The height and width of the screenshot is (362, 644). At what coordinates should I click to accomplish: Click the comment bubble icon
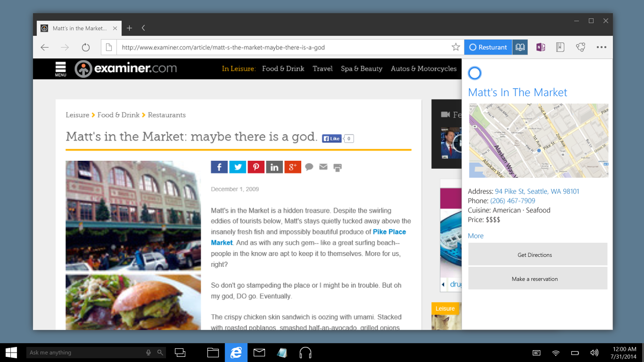coord(309,167)
